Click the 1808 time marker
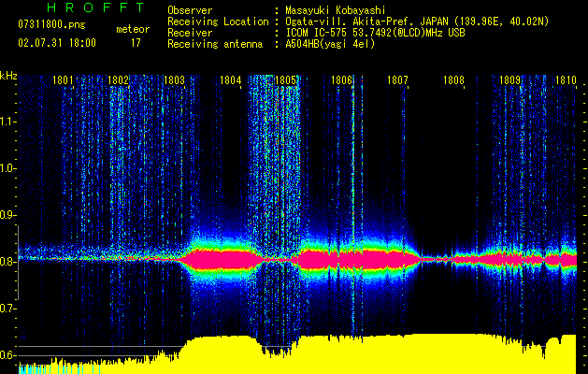Viewport: 588px width, 374px height. pyautogui.click(x=453, y=80)
